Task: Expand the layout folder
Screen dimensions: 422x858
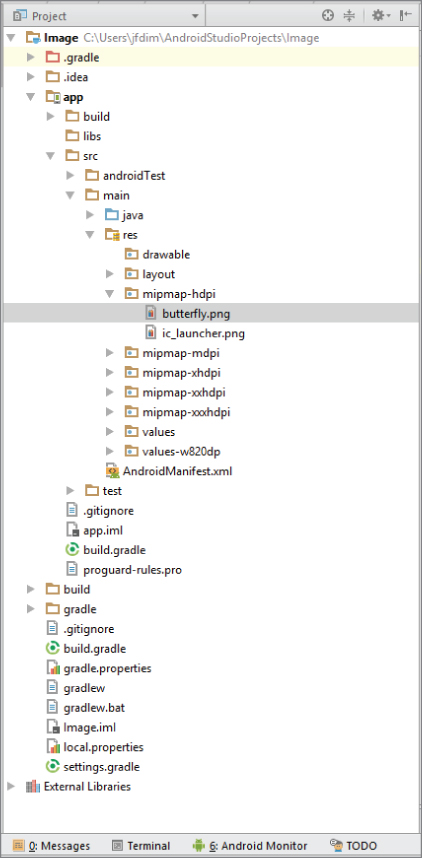Action: click(109, 274)
